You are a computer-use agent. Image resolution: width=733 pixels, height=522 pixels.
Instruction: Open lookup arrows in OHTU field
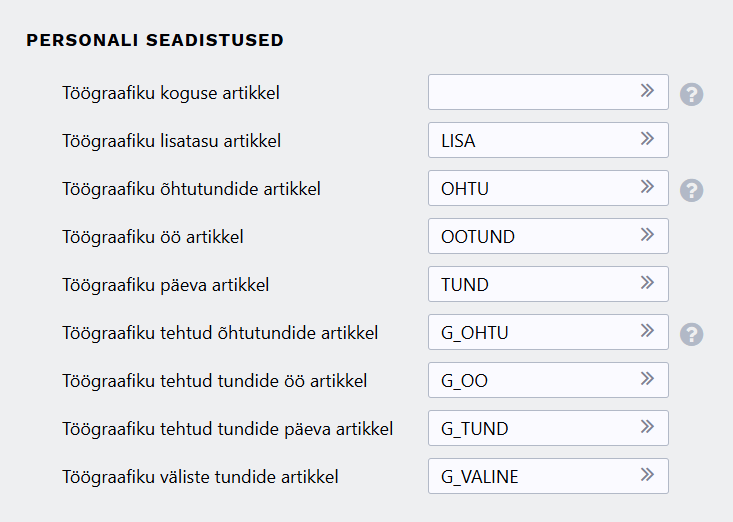tap(647, 187)
